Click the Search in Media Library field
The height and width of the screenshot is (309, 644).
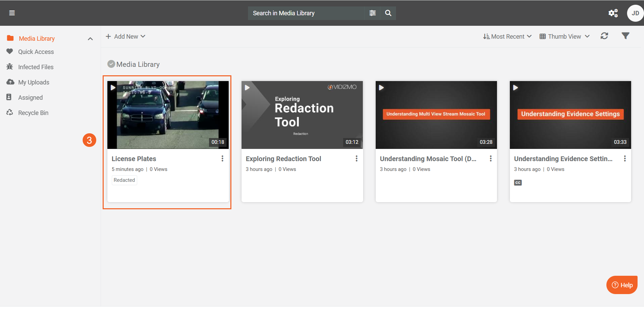(307, 13)
